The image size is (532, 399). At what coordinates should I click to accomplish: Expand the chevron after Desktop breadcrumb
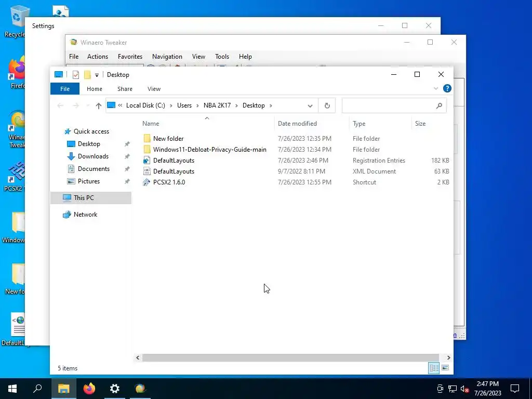(x=271, y=105)
